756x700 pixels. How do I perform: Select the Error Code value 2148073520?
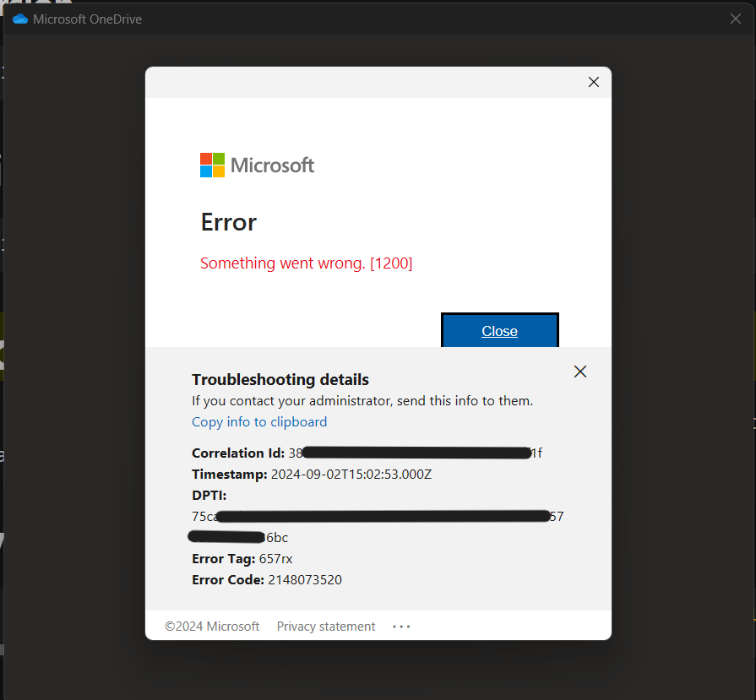305,579
